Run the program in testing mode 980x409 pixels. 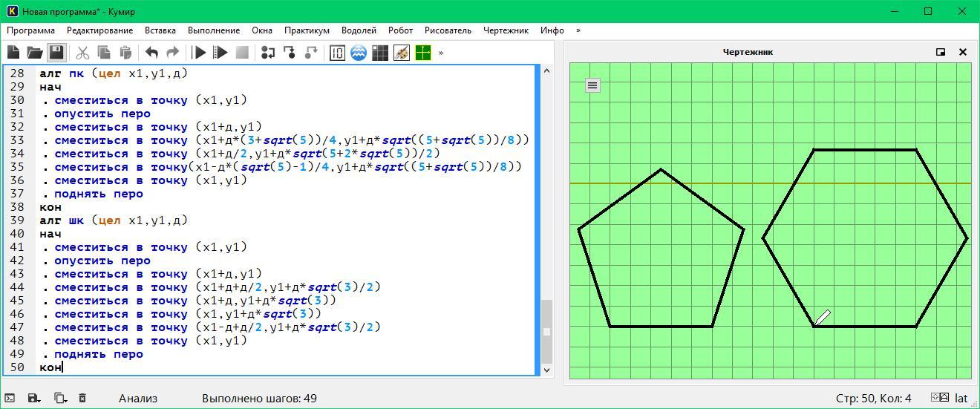(x=220, y=53)
